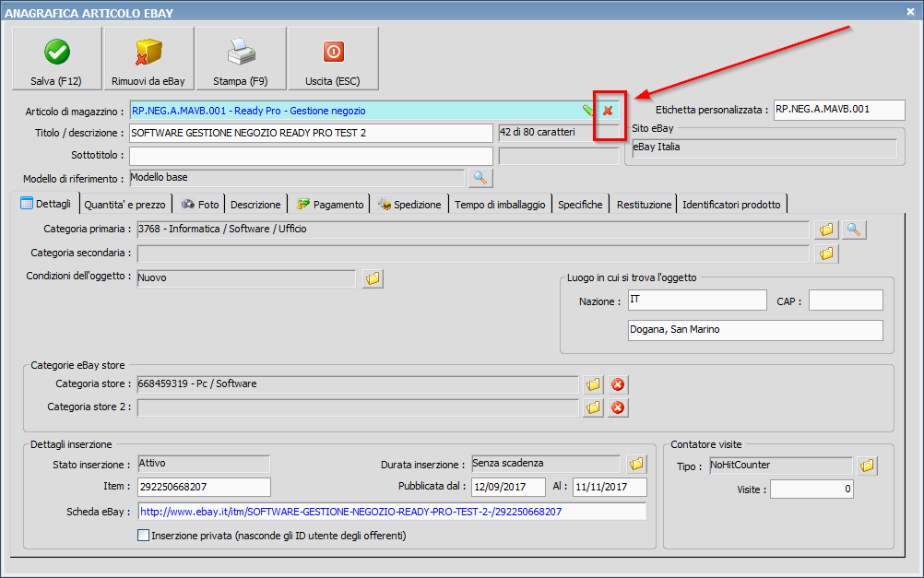Click the Titolo / descrizione input field
The height and width of the screenshot is (578, 924).
311,133
